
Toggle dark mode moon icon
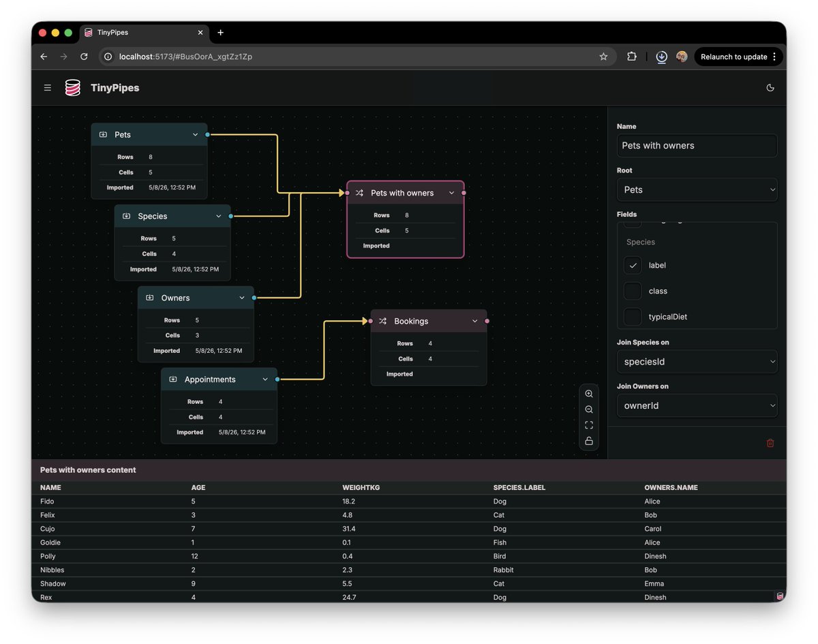coord(770,88)
